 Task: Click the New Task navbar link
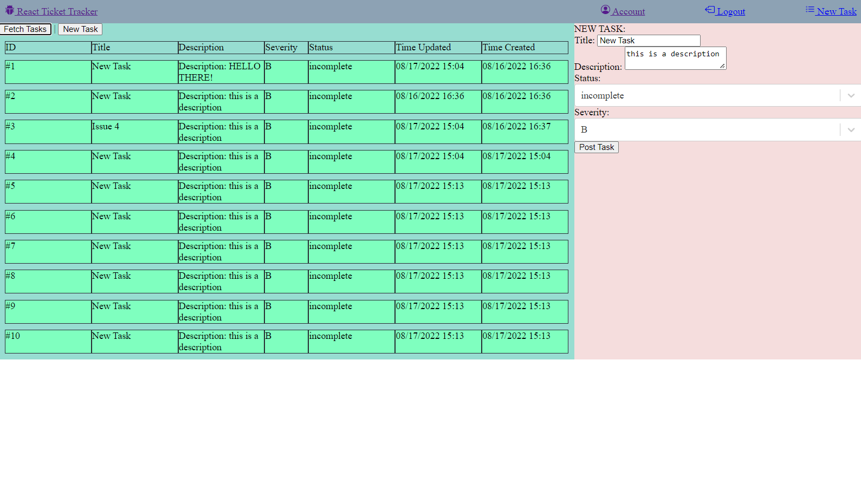pos(836,11)
